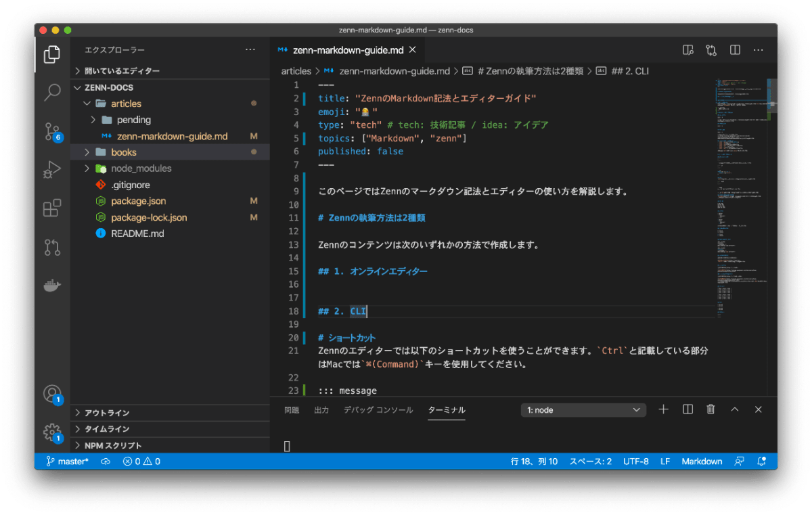Open README.md in the explorer
The width and height of the screenshot is (812, 515).
coord(170,233)
